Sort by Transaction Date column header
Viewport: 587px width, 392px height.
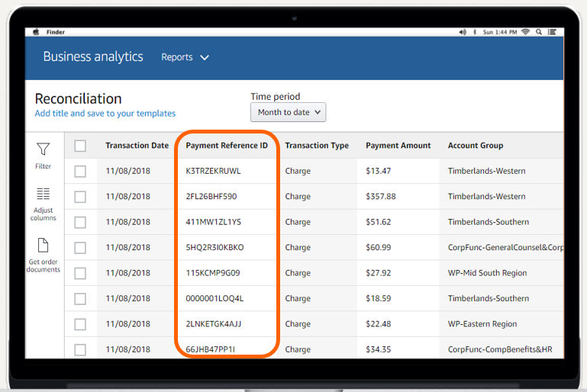click(137, 146)
